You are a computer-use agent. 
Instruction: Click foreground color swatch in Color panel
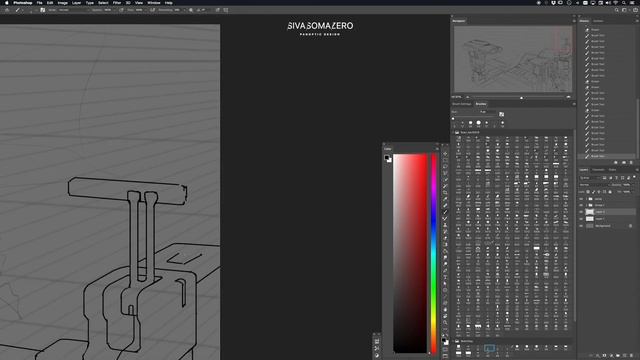[387, 158]
